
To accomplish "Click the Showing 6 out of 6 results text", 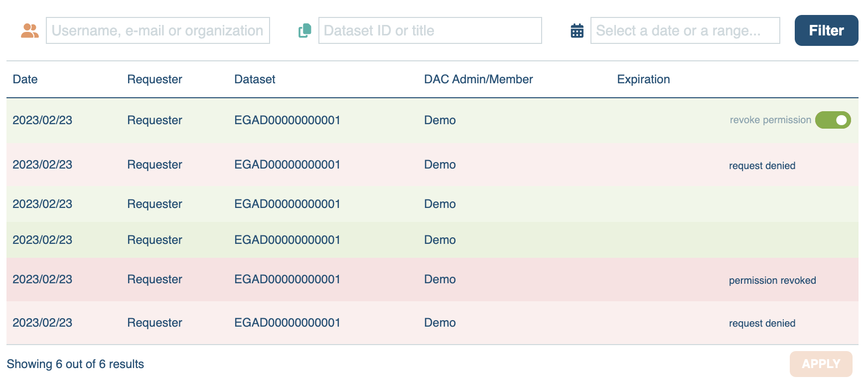I will 75,364.
